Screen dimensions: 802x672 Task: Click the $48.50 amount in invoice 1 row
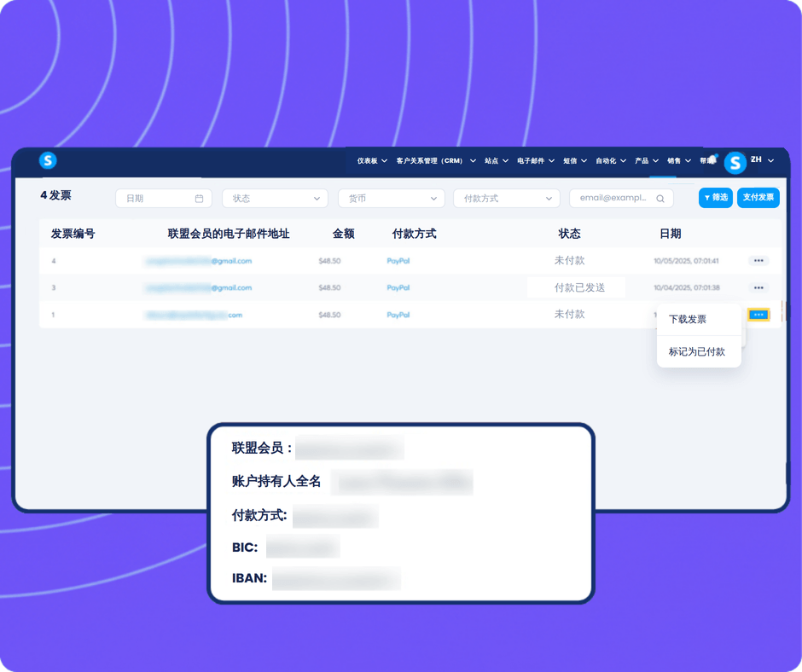329,315
